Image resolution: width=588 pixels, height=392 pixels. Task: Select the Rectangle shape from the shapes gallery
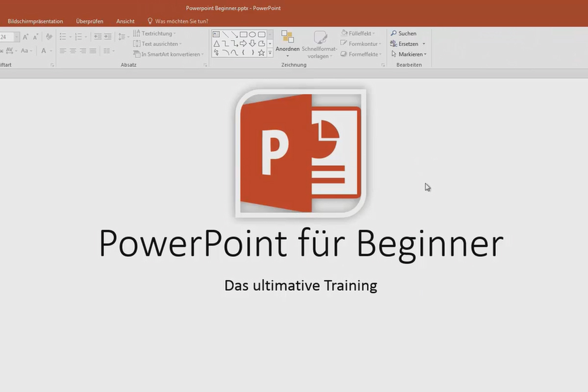pos(244,34)
